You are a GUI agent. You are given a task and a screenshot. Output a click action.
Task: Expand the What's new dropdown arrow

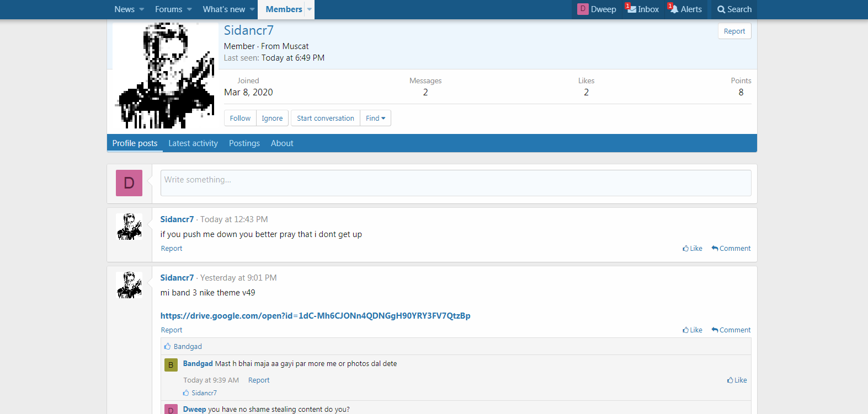pos(252,9)
